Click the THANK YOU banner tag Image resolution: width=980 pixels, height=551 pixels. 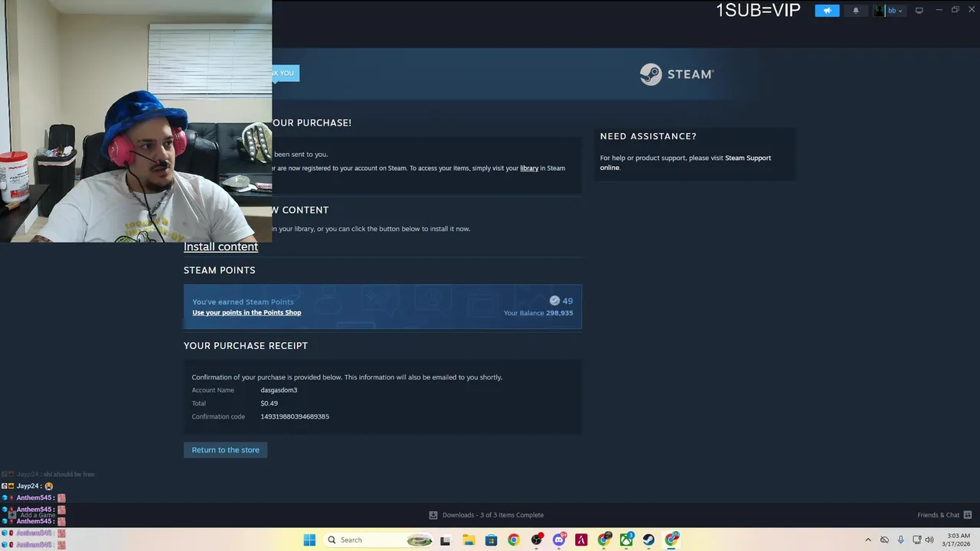(x=286, y=73)
